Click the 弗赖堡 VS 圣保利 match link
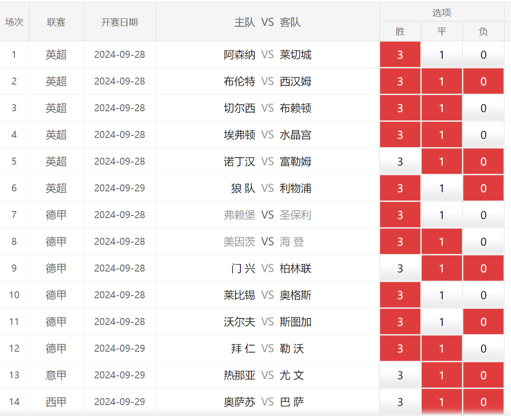This screenshot has width=511, height=420. 267,215
